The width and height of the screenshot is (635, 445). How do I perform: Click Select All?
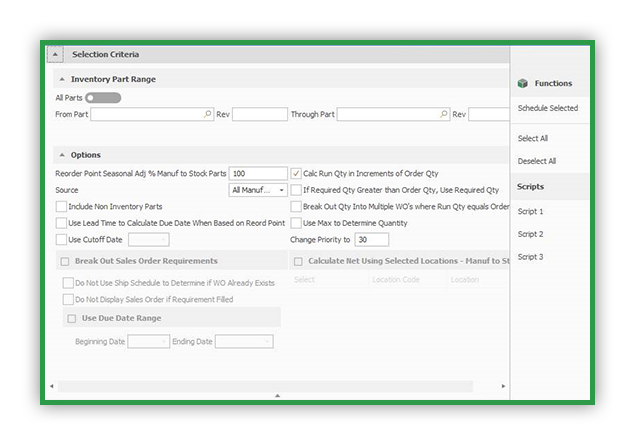click(533, 138)
